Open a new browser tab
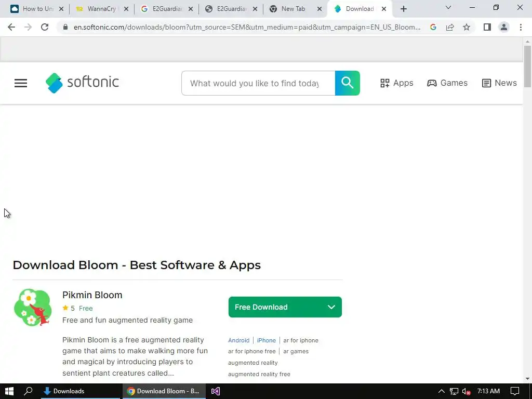 (403, 9)
